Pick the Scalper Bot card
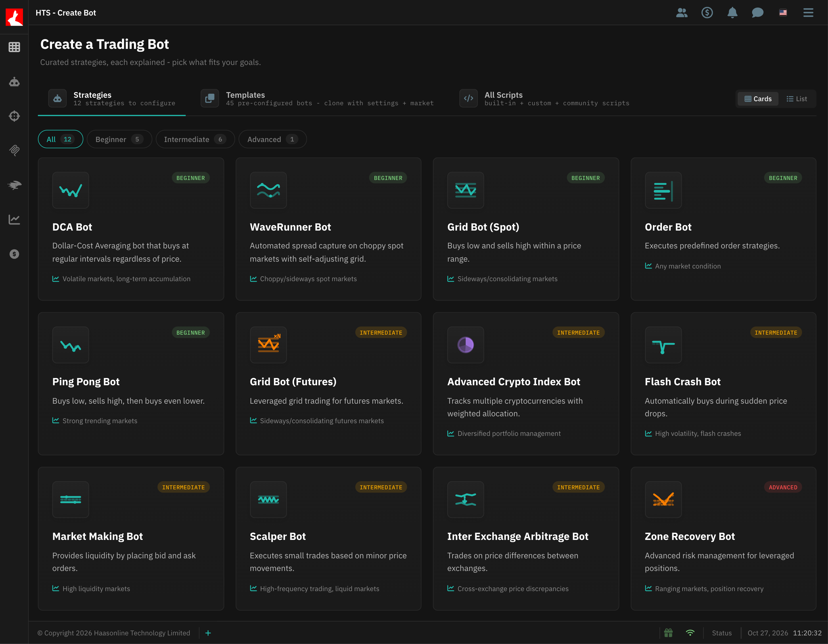Viewport: 828px width, 644px height. pyautogui.click(x=328, y=538)
